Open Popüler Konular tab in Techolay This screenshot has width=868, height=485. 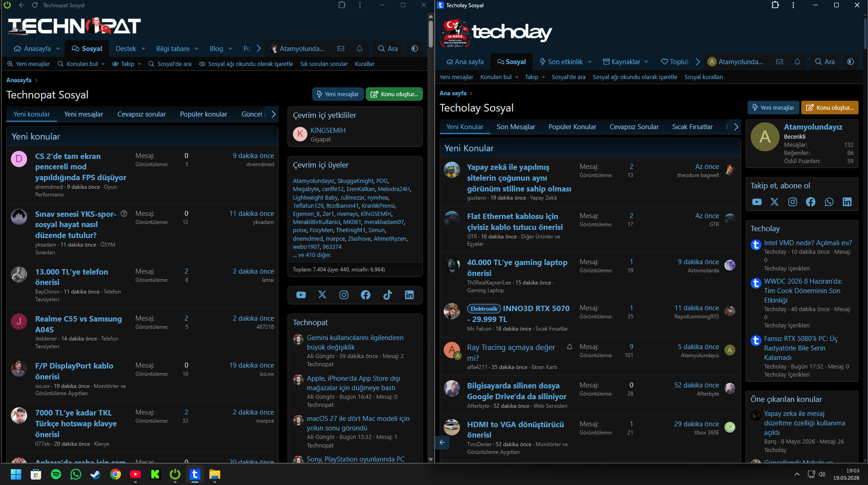click(x=572, y=127)
